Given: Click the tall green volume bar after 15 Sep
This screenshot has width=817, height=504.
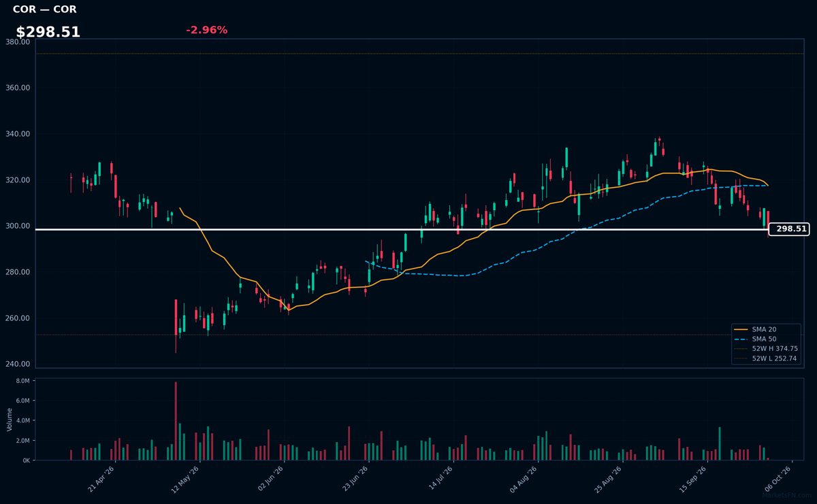Looking at the screenshot, I should click(x=720, y=443).
